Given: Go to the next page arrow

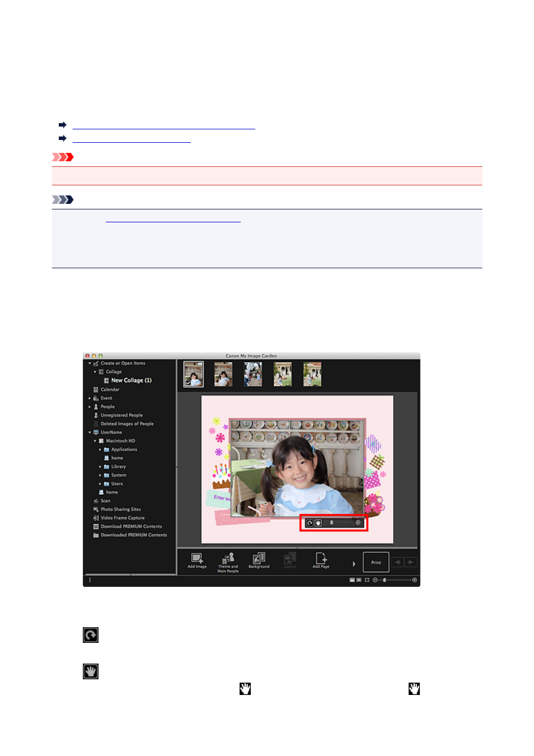Looking at the screenshot, I should [x=411, y=562].
